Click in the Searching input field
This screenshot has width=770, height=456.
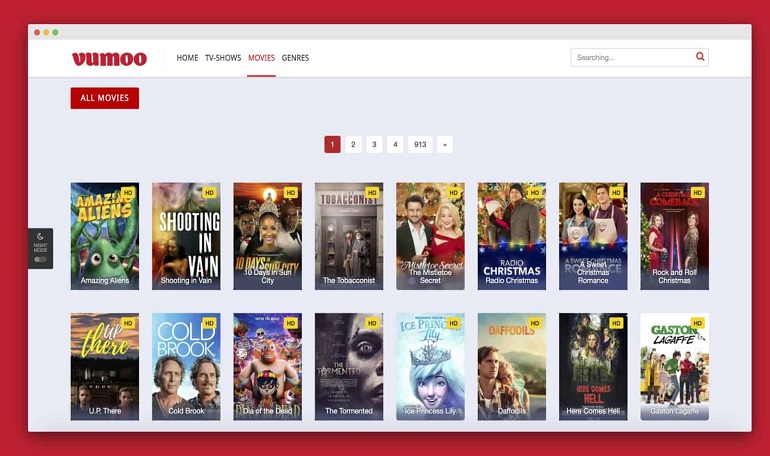632,57
